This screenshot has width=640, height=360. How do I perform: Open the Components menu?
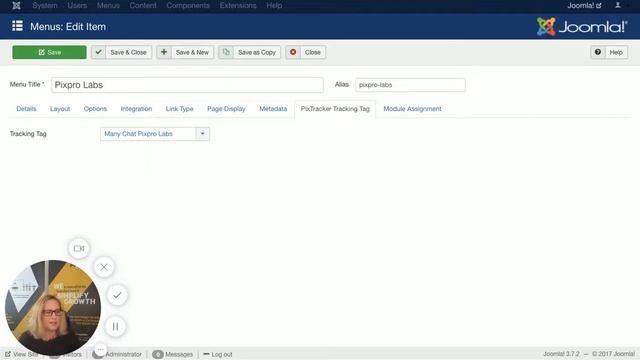(x=188, y=5)
